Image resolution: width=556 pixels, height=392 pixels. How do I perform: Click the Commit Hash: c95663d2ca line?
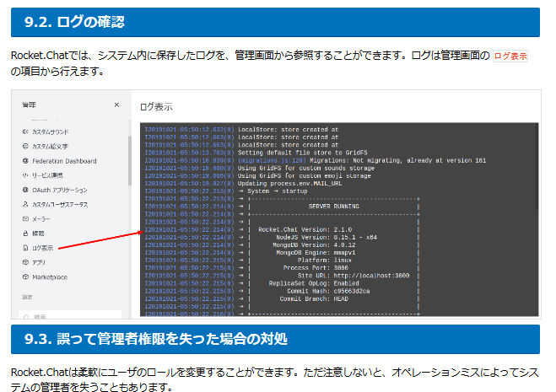(328, 291)
